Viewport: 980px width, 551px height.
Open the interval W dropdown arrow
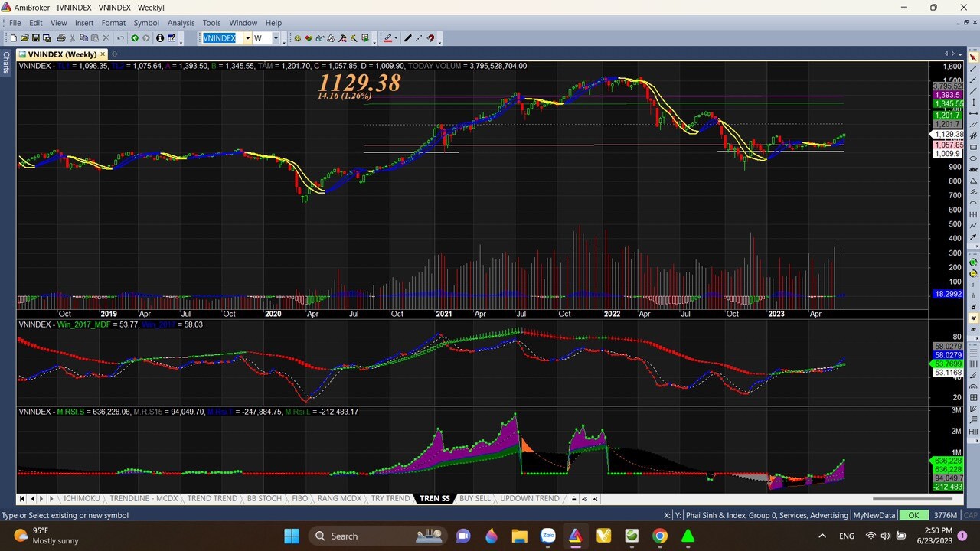tap(276, 38)
